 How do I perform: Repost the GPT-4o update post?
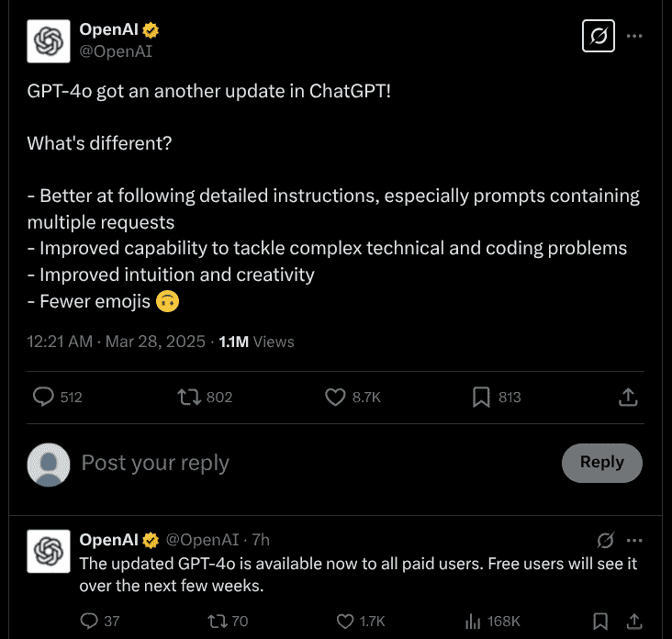[x=190, y=397]
